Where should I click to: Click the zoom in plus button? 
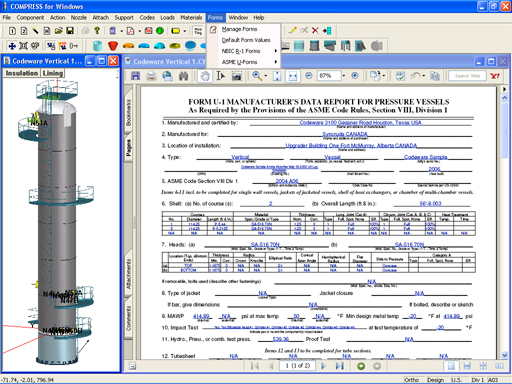click(355, 76)
